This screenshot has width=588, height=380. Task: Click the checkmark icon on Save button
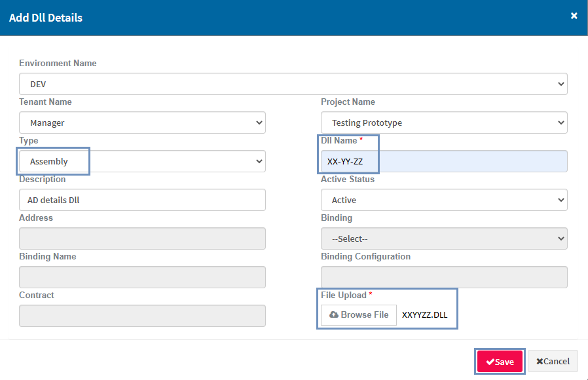(x=490, y=362)
